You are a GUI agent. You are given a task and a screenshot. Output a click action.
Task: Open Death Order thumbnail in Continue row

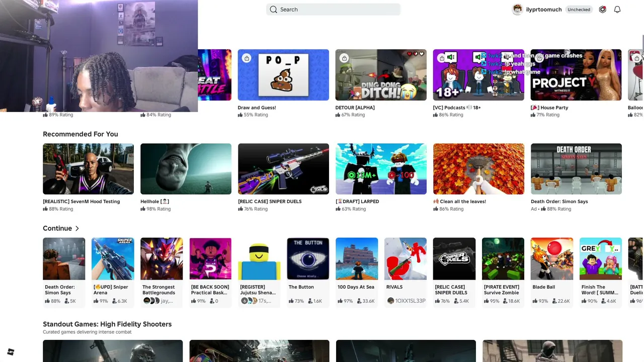coord(64,259)
